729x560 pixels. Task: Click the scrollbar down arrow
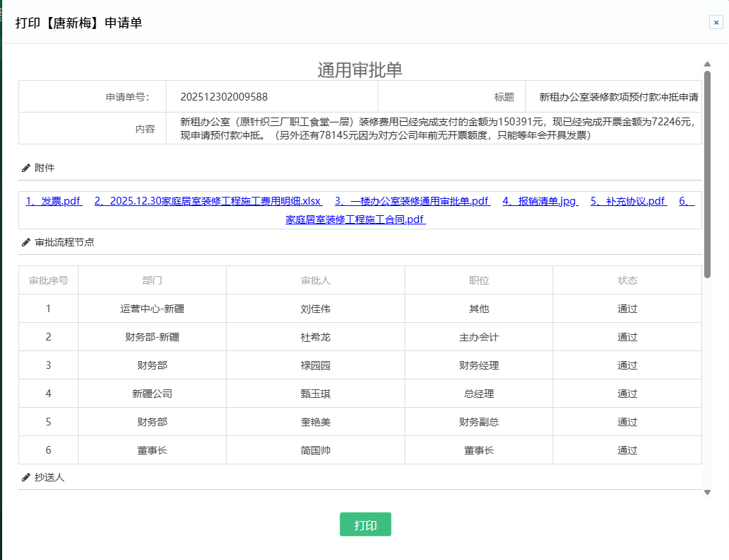[707, 492]
